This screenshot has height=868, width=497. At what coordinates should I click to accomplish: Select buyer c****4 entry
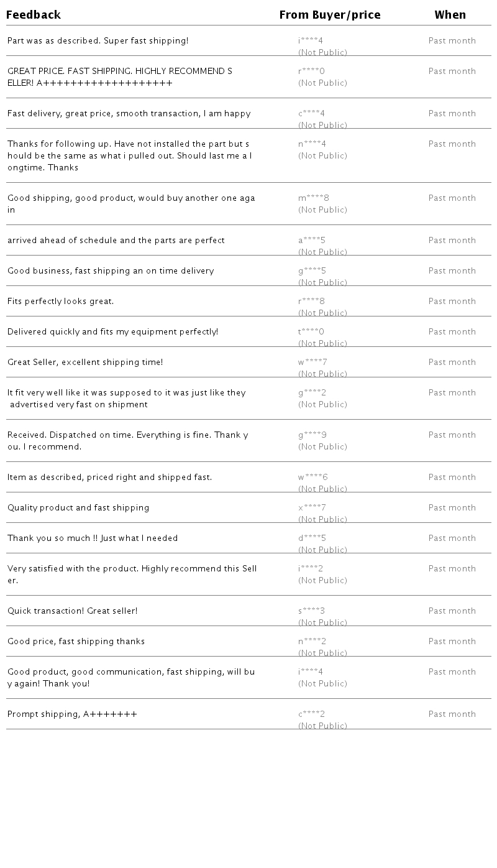coord(311,114)
